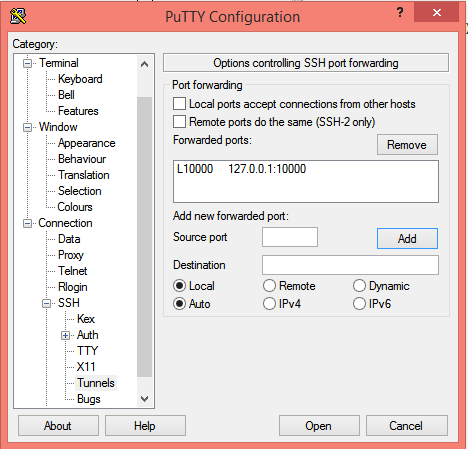Screen dimensions: 468x449
Task: Pick the IPv6 radio button
Action: [359, 304]
